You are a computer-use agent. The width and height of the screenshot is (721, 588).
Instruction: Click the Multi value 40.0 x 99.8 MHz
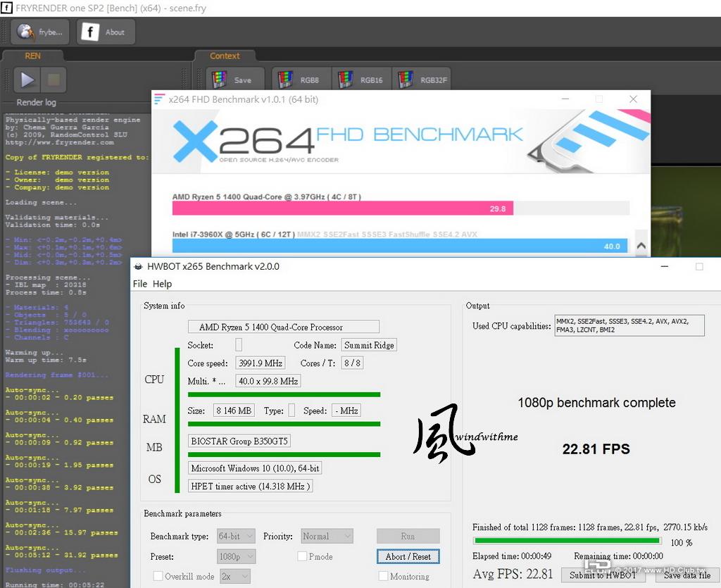268,381
